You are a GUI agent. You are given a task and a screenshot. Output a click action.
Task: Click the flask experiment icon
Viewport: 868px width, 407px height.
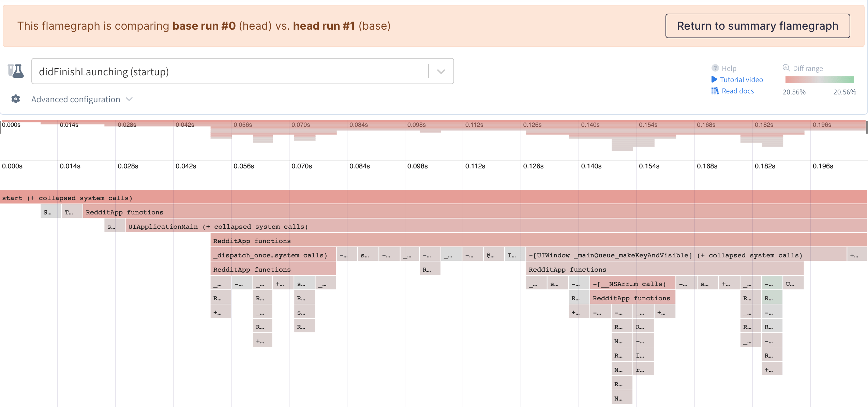point(16,71)
